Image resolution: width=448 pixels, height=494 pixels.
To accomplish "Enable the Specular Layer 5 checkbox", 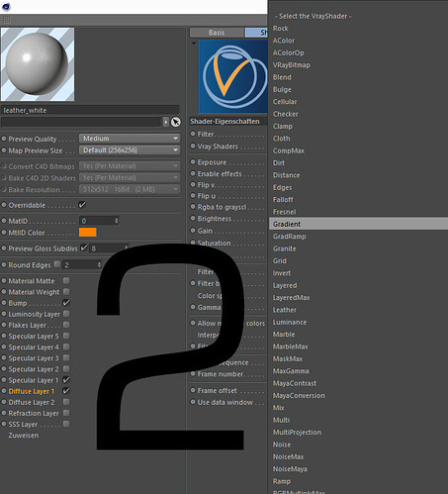I will pos(66,336).
